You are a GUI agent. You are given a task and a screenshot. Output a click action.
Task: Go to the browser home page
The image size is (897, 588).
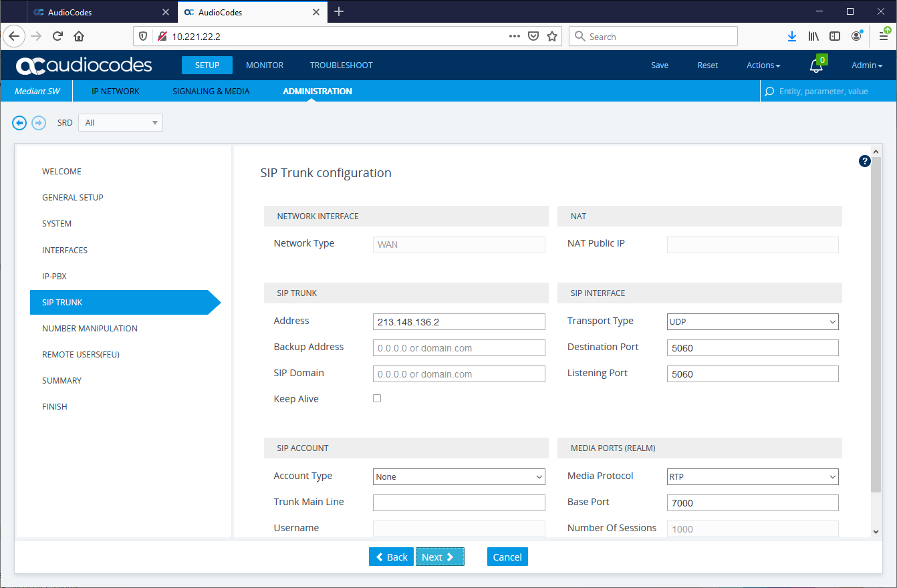pos(79,36)
